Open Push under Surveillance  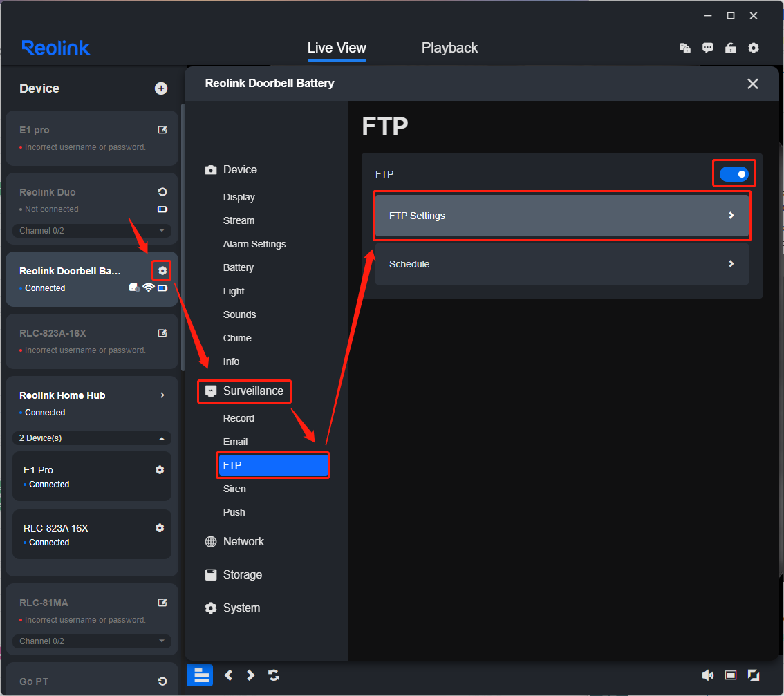(234, 512)
